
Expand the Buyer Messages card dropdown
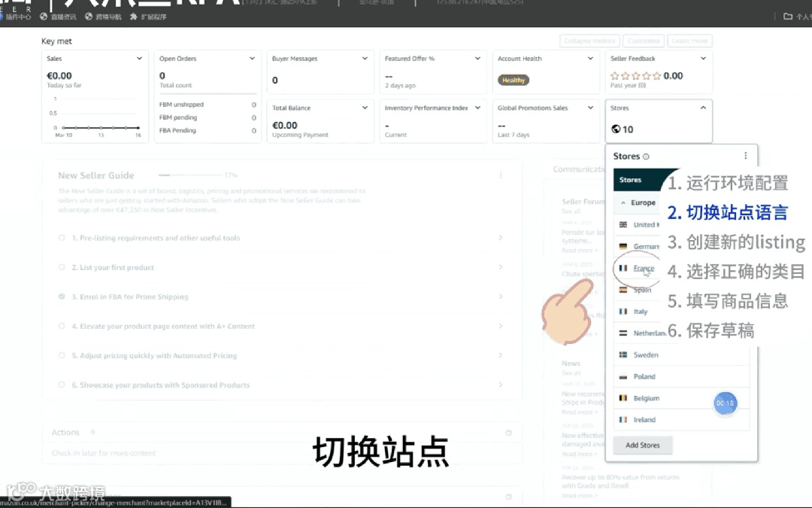click(365, 59)
